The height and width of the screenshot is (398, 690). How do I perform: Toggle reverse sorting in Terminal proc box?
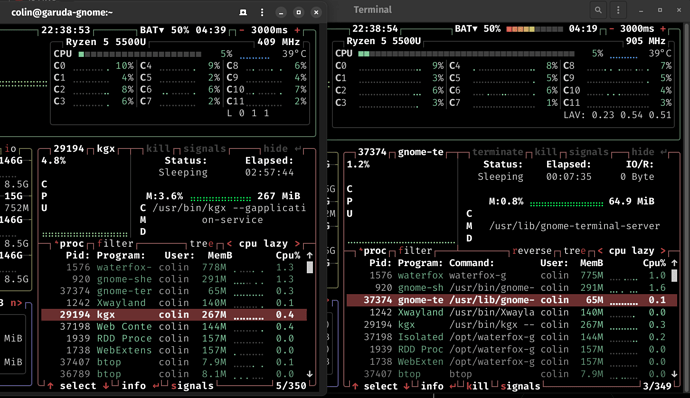tap(532, 251)
